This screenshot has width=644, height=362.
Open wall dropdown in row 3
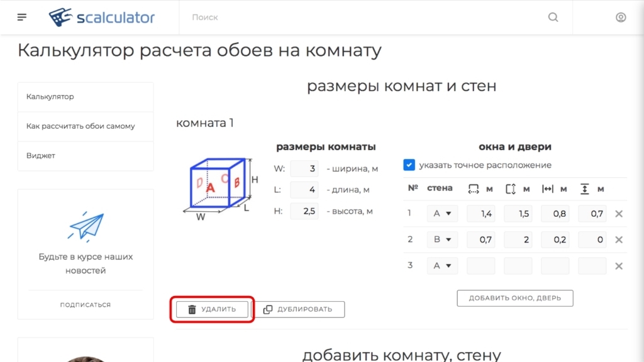[442, 266]
